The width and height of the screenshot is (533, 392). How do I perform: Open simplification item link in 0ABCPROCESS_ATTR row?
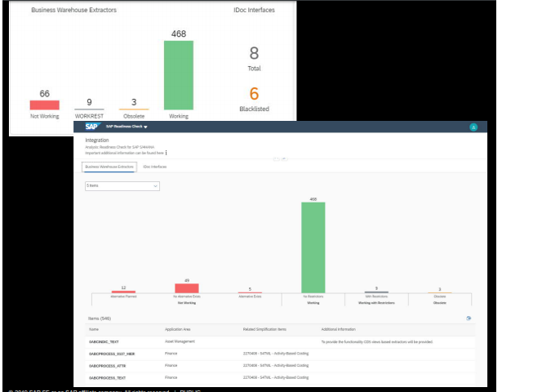[276, 366]
